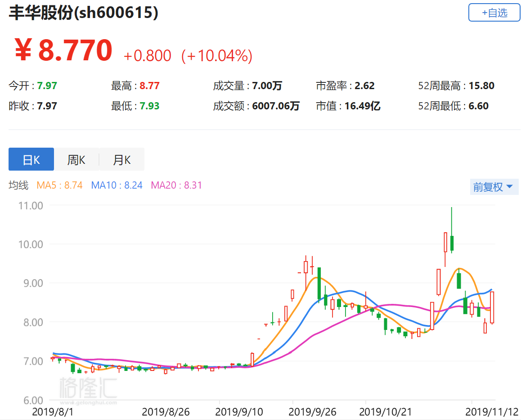Click the 最低 value 7.93
Viewport: 521px width, 420px height.
pos(149,106)
